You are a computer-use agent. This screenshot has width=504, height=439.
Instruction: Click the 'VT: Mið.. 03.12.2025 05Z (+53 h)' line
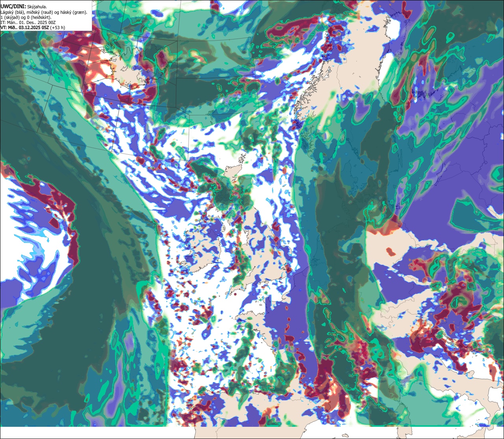point(33,28)
